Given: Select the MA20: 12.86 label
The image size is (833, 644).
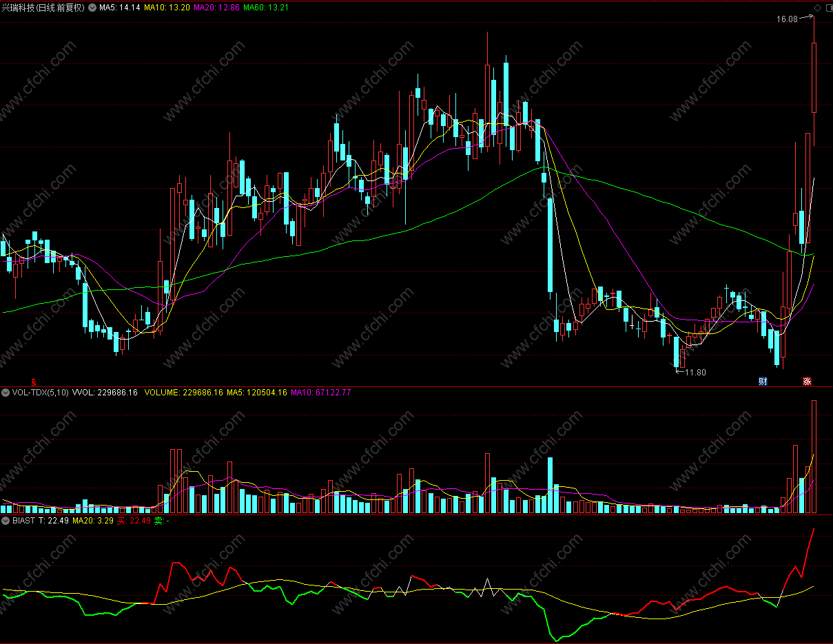Looking at the screenshot, I should 217,8.
